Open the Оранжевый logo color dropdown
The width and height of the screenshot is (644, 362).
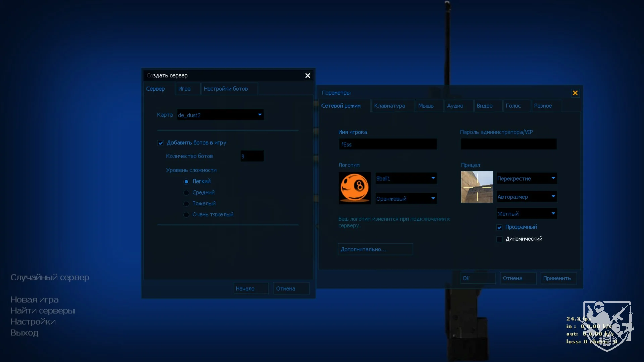405,199
